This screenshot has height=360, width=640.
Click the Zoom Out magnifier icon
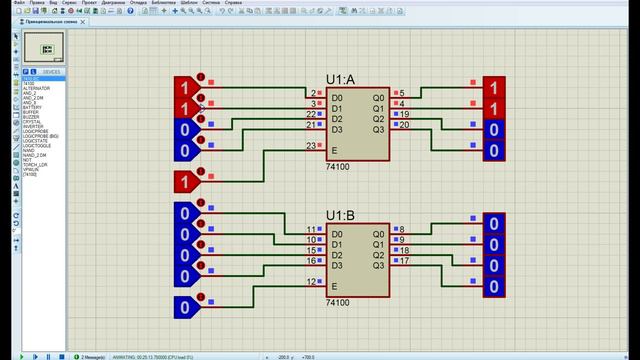tap(191, 11)
